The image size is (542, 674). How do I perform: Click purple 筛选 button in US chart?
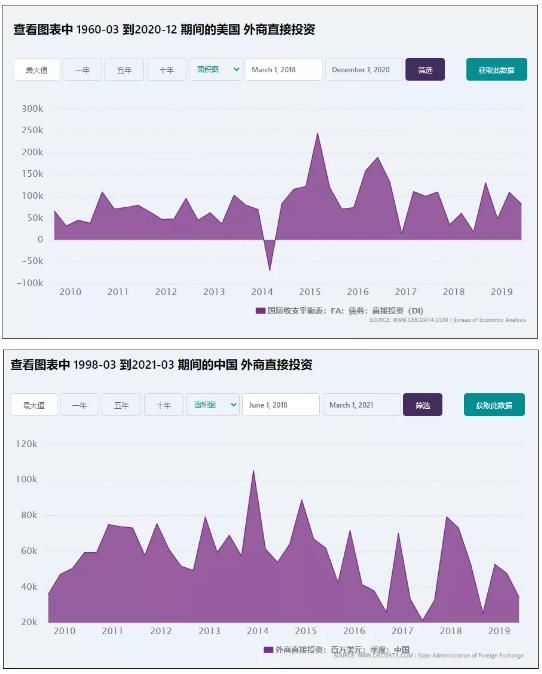pos(425,70)
